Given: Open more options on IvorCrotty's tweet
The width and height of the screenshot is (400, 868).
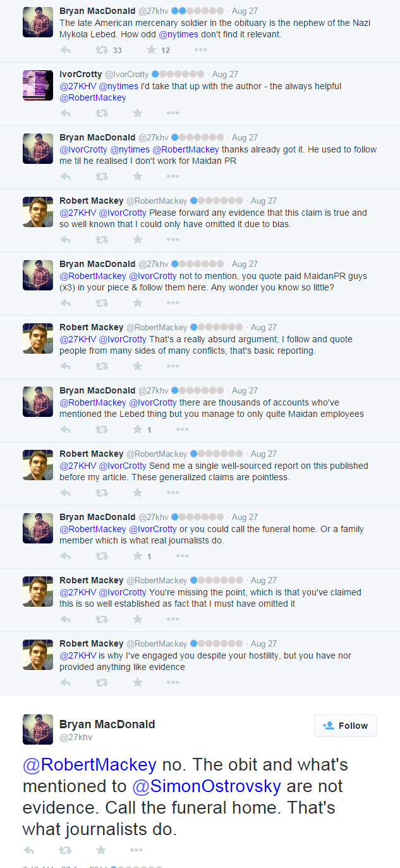Looking at the screenshot, I should [x=173, y=113].
